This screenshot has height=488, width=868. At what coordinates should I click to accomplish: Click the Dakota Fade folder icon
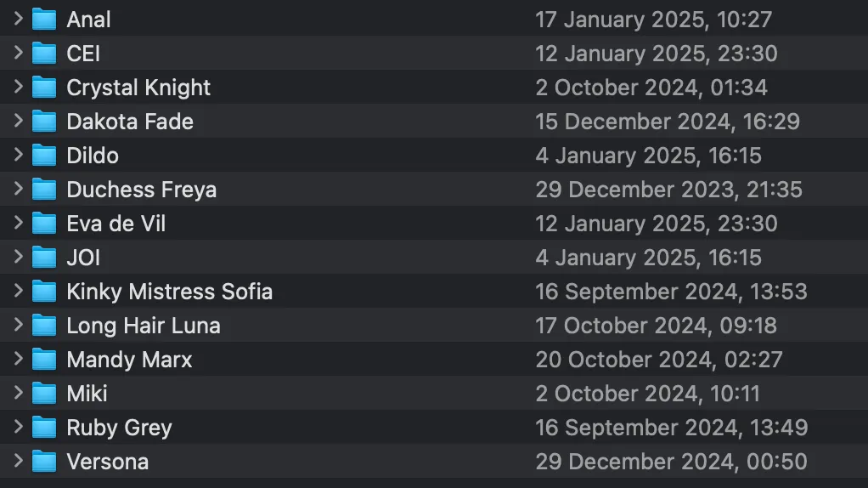click(44, 122)
